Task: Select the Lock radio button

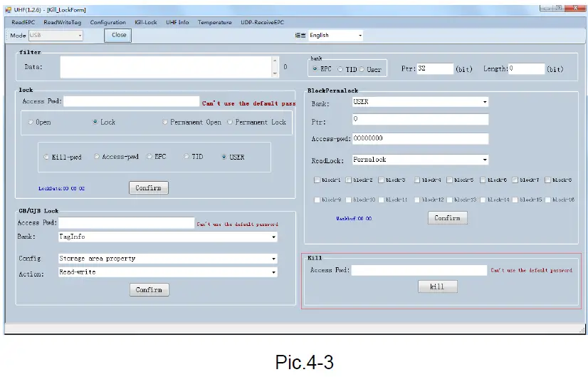Action: 95,122
